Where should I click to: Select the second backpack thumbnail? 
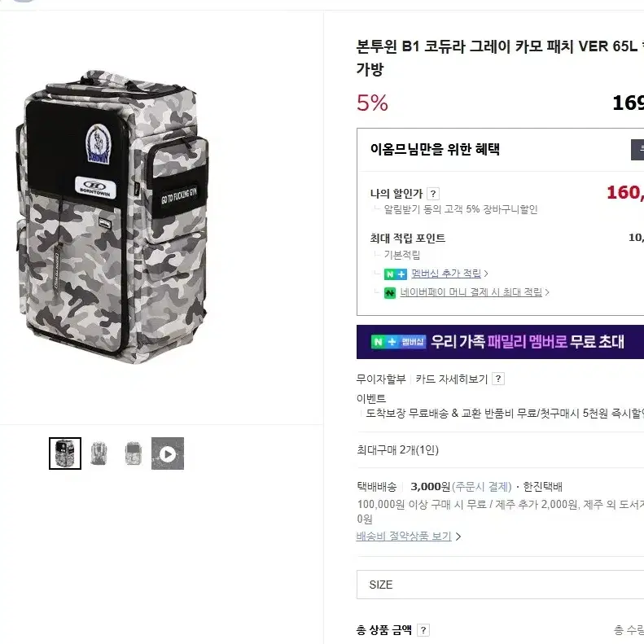click(99, 453)
